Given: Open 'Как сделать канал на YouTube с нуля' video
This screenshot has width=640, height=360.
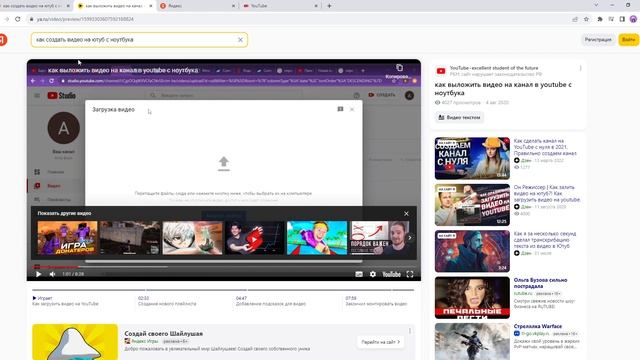Looking at the screenshot, I should 545,147.
